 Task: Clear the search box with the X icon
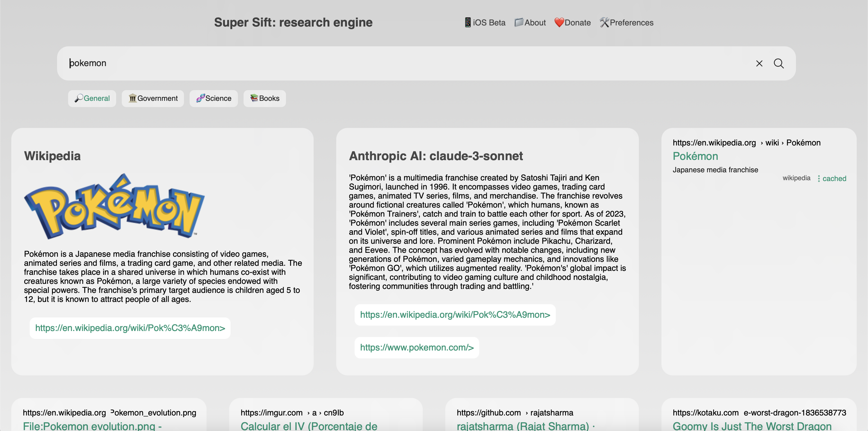point(759,63)
